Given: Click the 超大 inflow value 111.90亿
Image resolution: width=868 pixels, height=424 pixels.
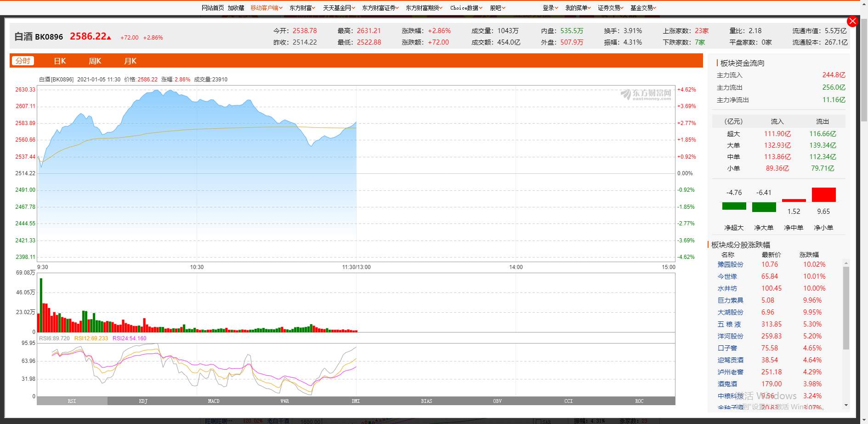Looking at the screenshot, I should pyautogui.click(x=777, y=134).
